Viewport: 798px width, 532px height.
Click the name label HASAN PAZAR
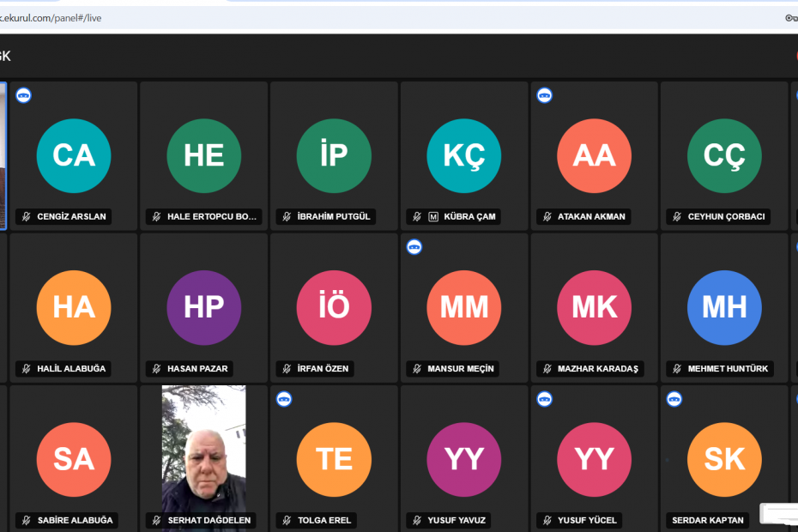pyautogui.click(x=197, y=369)
